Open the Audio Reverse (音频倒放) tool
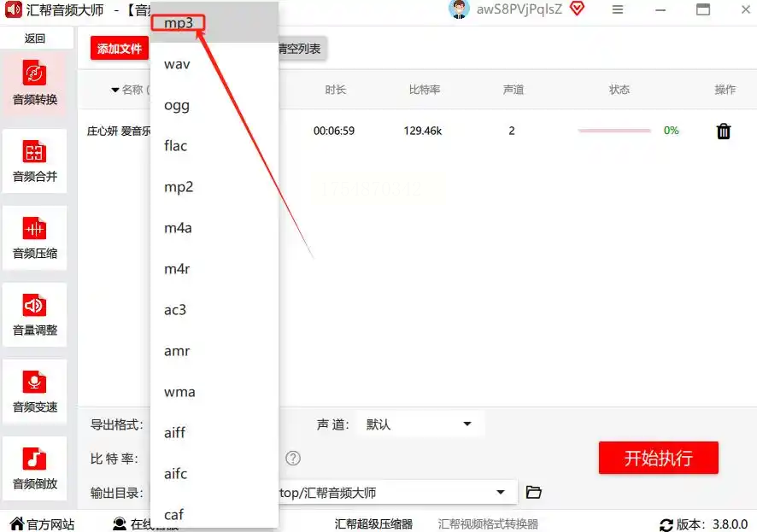The height and width of the screenshot is (532, 757). 35,468
